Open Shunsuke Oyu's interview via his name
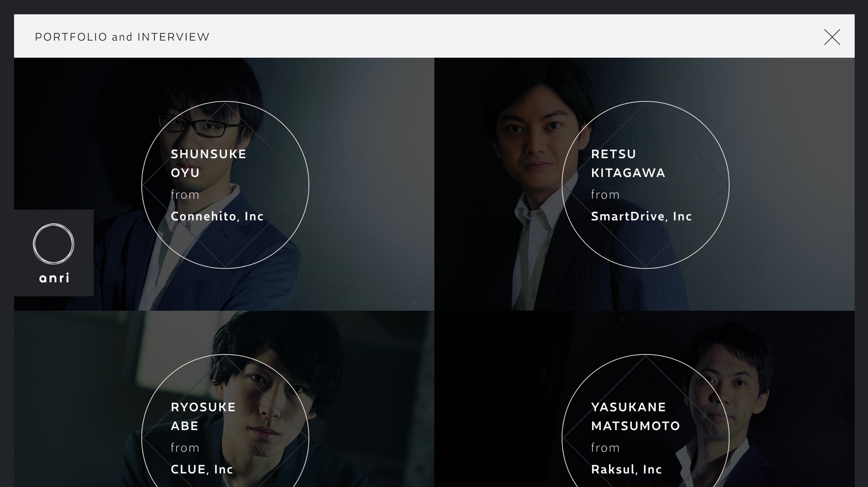Viewport: 868px width, 487px height. coord(208,163)
